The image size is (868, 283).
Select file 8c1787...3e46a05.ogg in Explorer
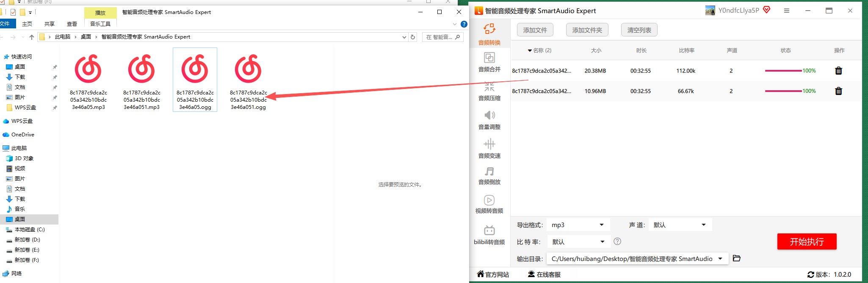195,80
